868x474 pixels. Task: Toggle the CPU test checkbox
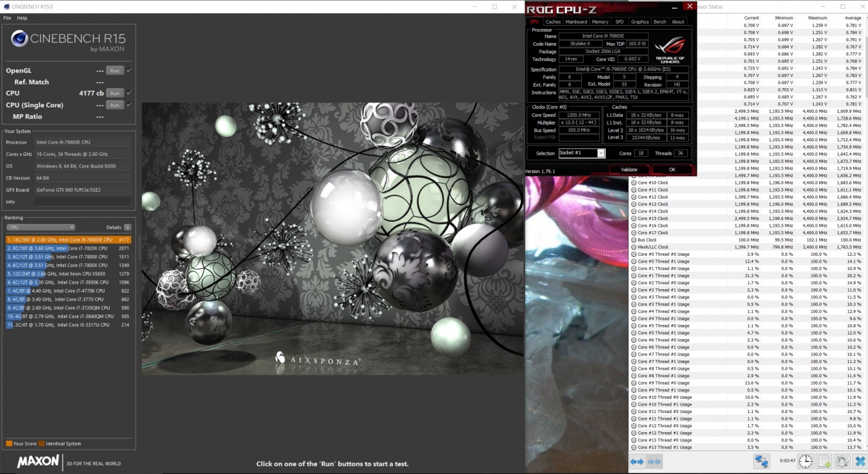click(129, 93)
